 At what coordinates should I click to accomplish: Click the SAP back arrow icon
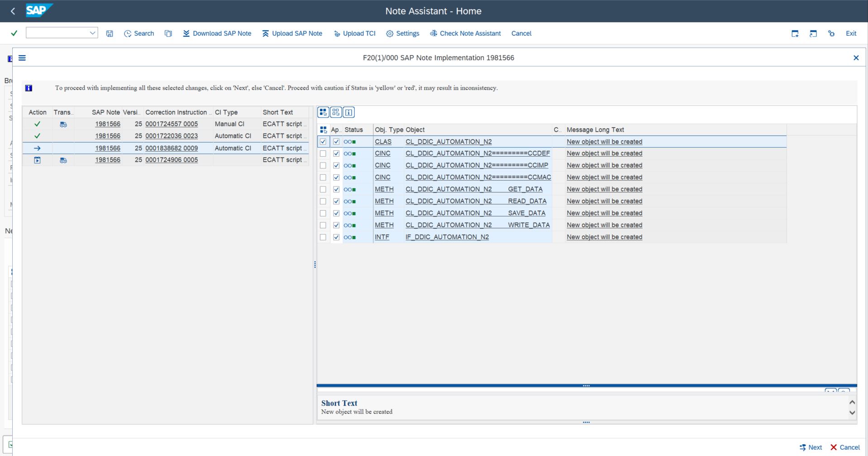click(x=13, y=11)
